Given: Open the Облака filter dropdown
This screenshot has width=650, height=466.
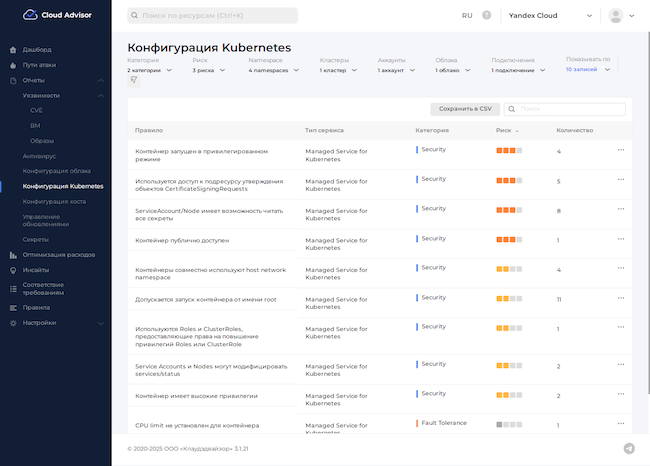Looking at the screenshot, I should click(453, 70).
